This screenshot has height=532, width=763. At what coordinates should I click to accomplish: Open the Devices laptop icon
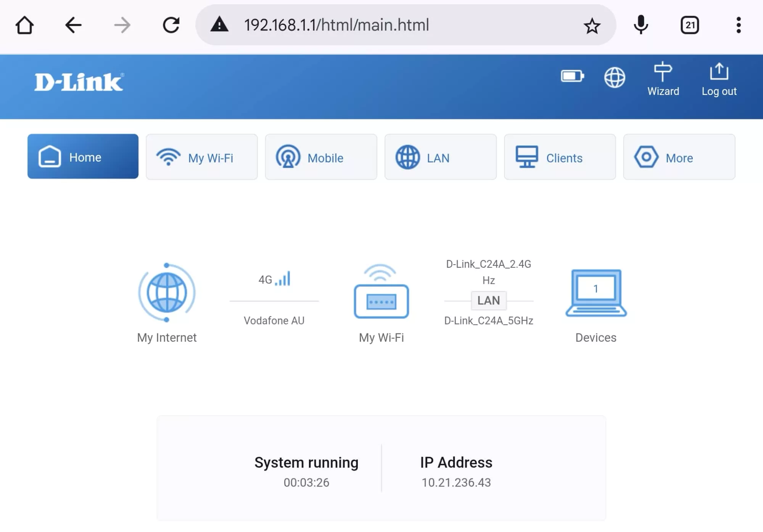coord(596,293)
